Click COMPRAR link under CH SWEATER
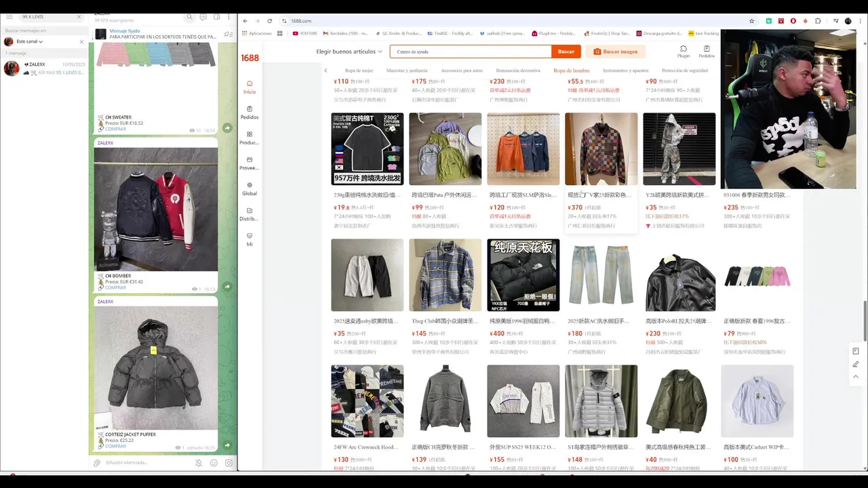 point(115,129)
